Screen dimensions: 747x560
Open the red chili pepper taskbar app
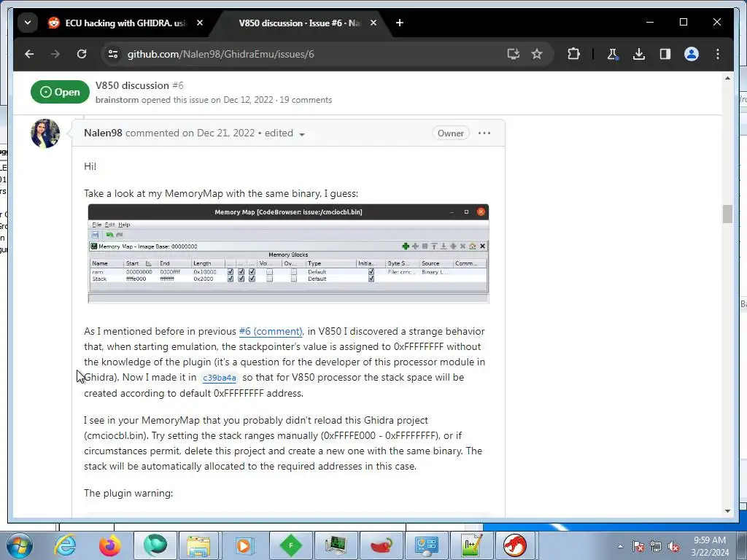pos(381,545)
